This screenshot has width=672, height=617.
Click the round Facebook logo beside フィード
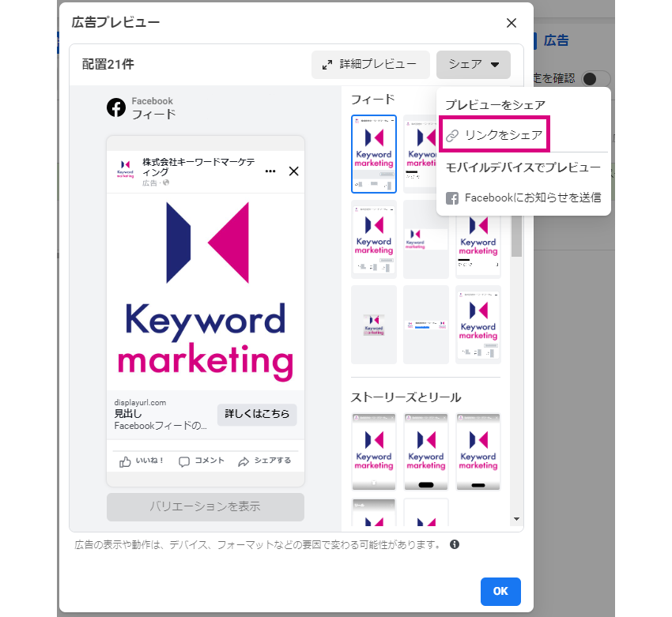tap(116, 107)
